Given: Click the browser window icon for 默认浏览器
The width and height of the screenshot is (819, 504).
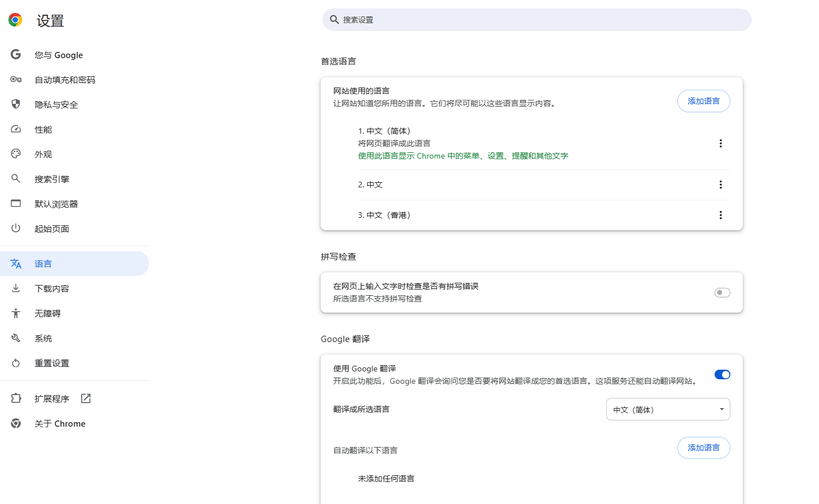Looking at the screenshot, I should coord(16,204).
